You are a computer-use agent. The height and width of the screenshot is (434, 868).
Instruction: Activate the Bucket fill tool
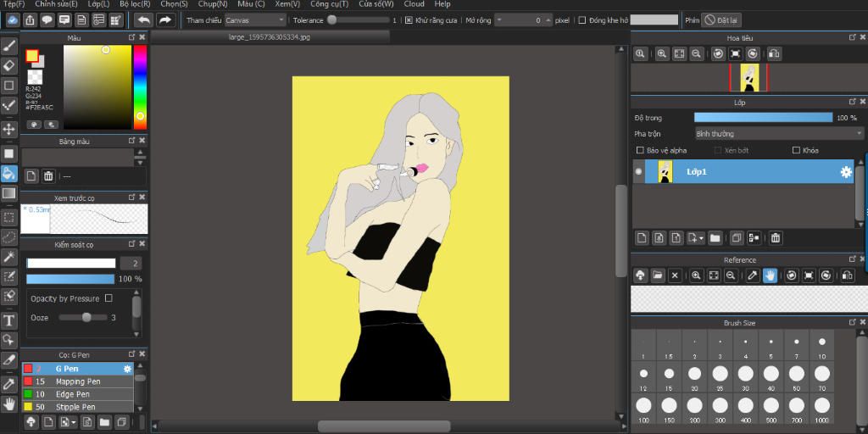coord(9,173)
